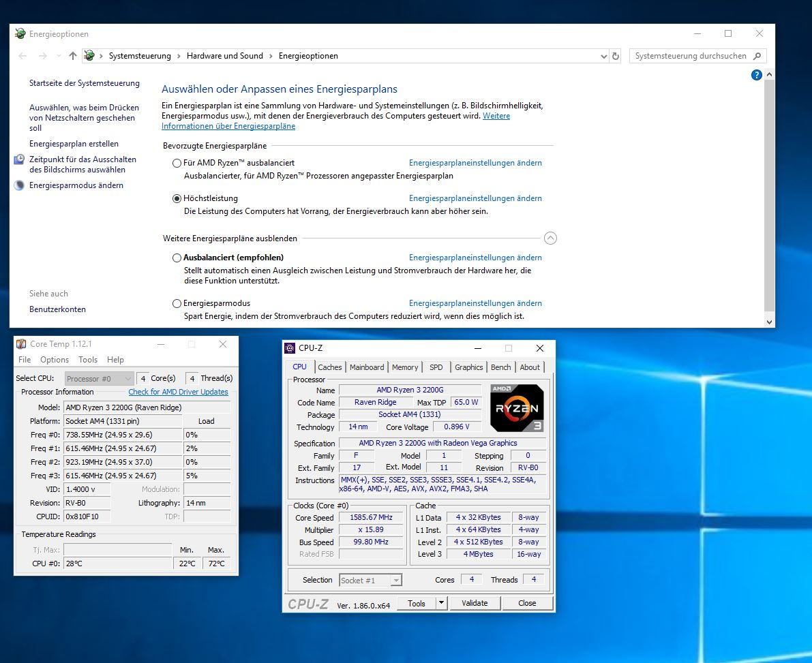Open the Help menu in Core Temp
The height and width of the screenshot is (663, 812).
[115, 360]
